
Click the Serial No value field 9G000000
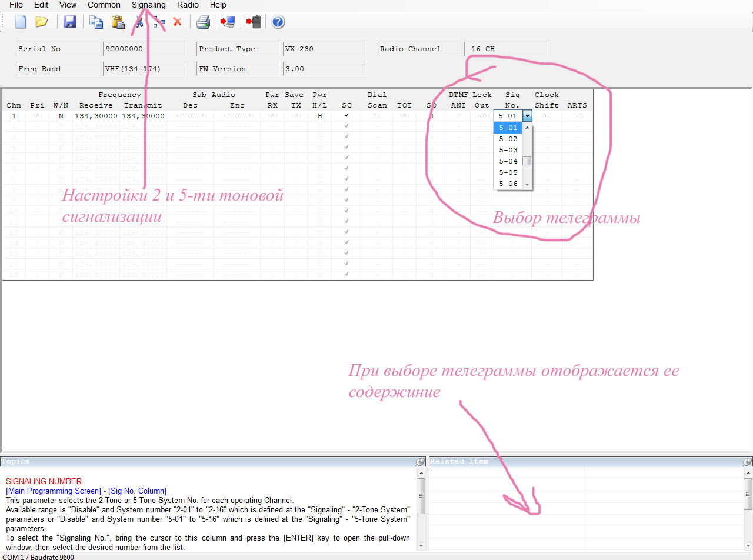coord(145,49)
